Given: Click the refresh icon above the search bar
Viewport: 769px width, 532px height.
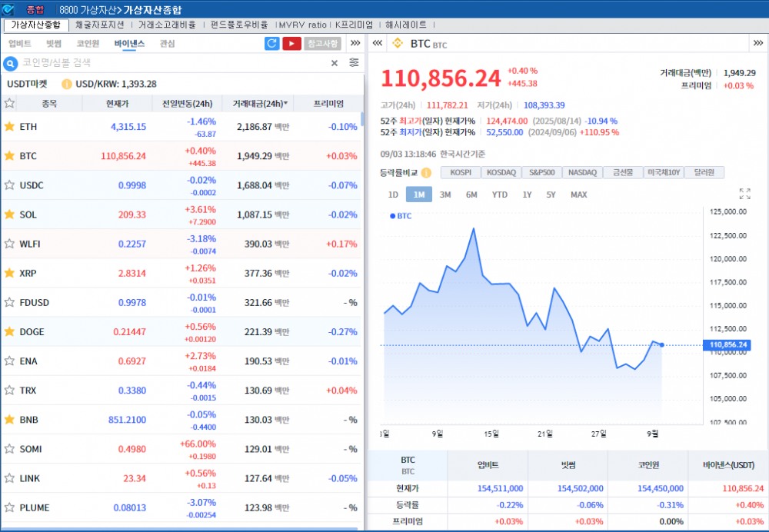Looking at the screenshot, I should pyautogui.click(x=271, y=44).
